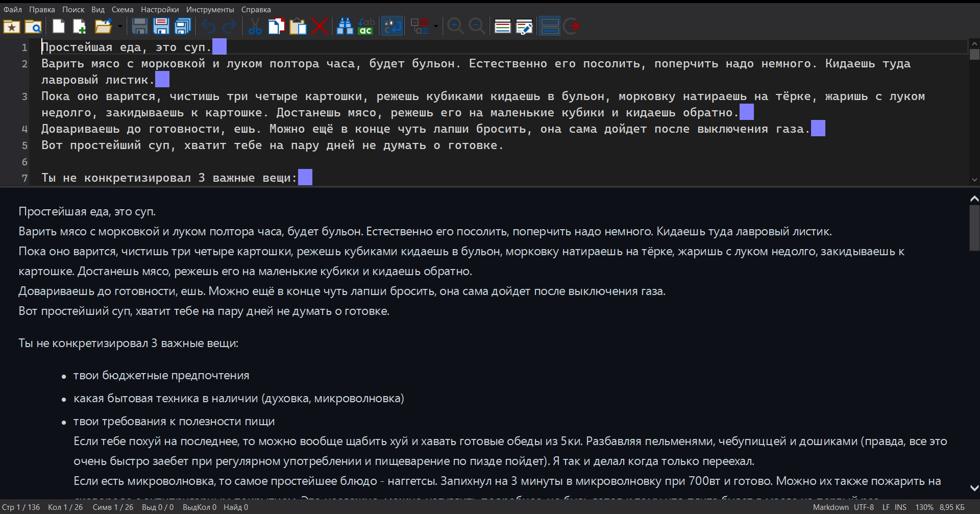The image size is (980, 514).
Task: Open the Инструменты menu
Action: click(x=210, y=10)
